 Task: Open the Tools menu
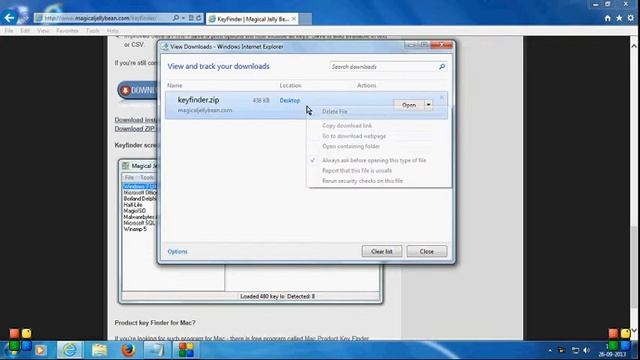click(x=92, y=31)
